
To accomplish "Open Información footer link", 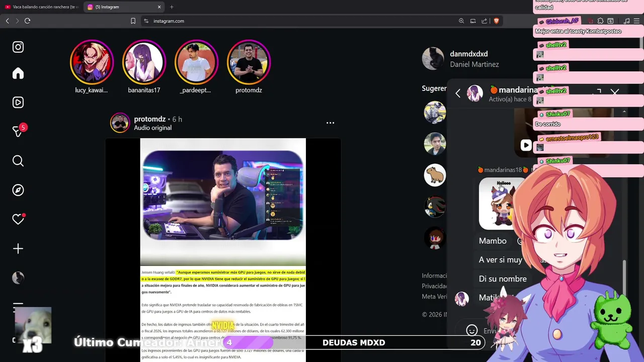I will (x=434, y=276).
